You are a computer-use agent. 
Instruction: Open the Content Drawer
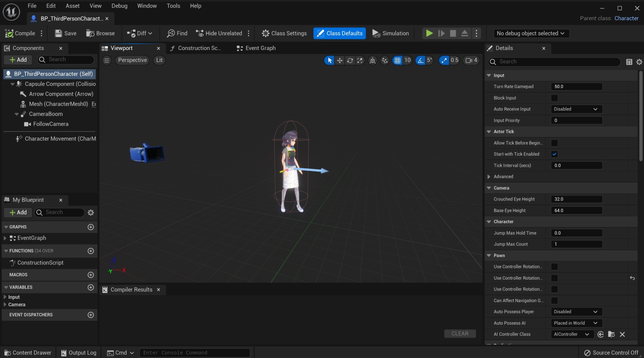tap(28, 352)
